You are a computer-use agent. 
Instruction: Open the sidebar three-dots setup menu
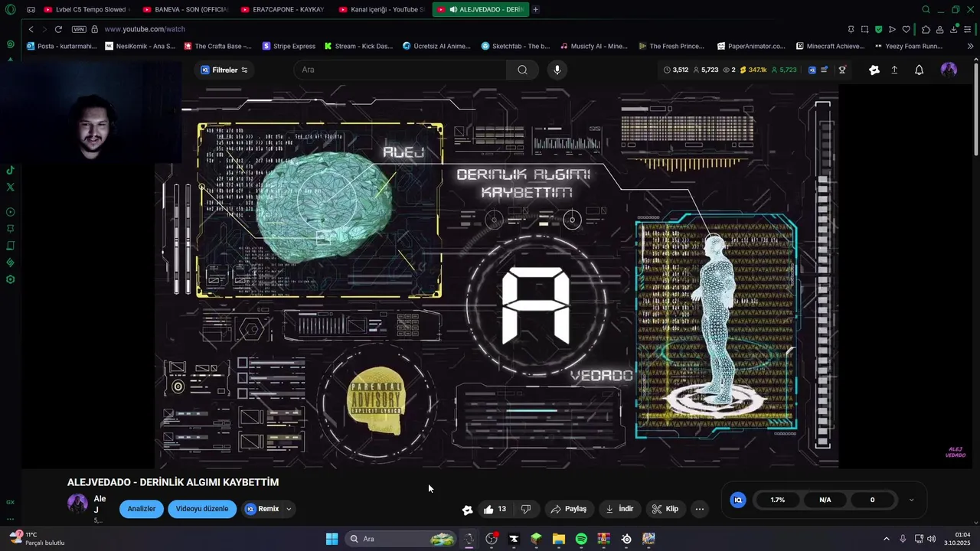[x=10, y=519]
